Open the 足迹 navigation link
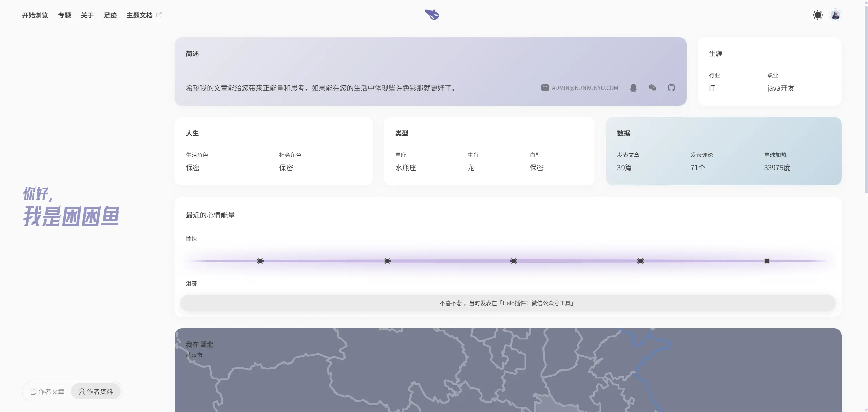The width and height of the screenshot is (868, 412). coord(110,15)
